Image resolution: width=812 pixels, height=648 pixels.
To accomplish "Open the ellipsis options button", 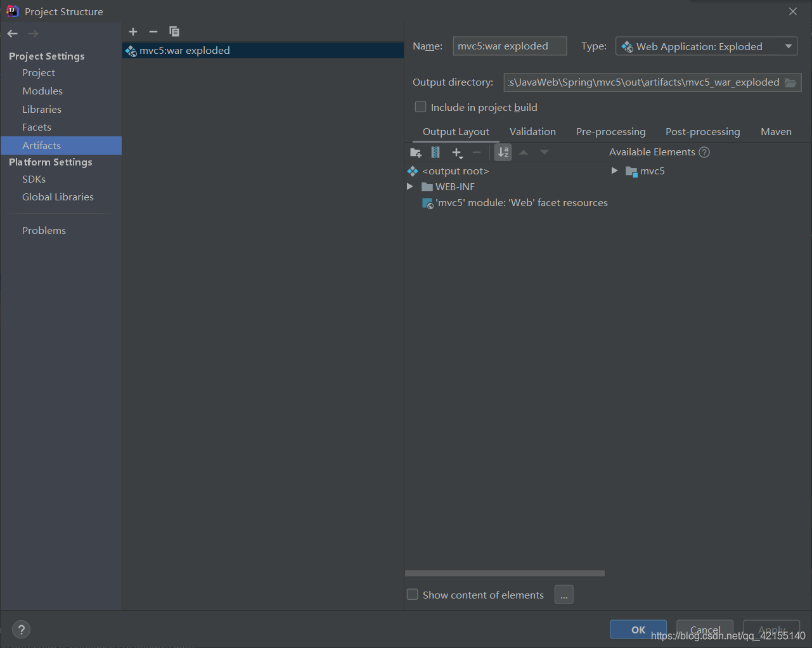I will click(x=564, y=595).
